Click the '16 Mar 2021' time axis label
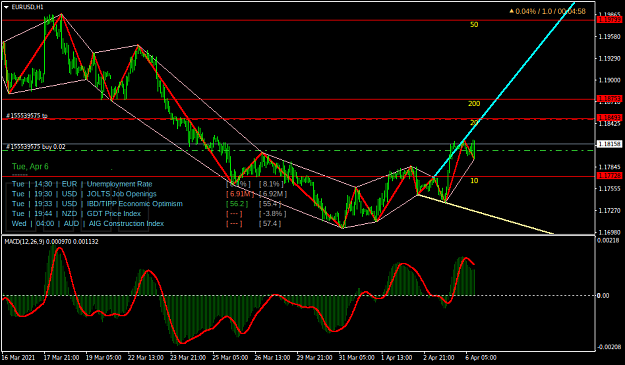This screenshot has height=365, width=625. (18, 357)
